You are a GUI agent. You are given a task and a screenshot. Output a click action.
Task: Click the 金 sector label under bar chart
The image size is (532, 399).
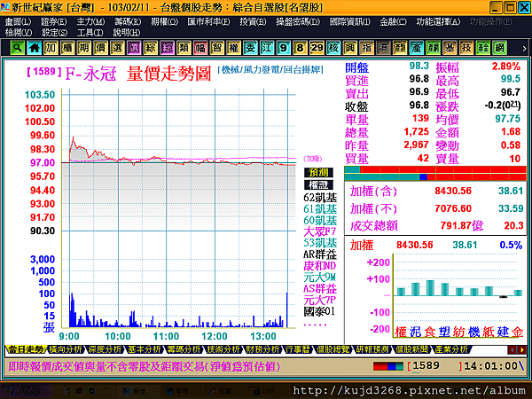518,332
